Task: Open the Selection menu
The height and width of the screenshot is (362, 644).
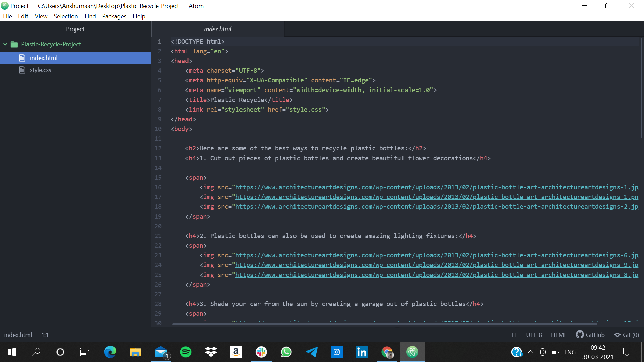Action: pos(66,16)
